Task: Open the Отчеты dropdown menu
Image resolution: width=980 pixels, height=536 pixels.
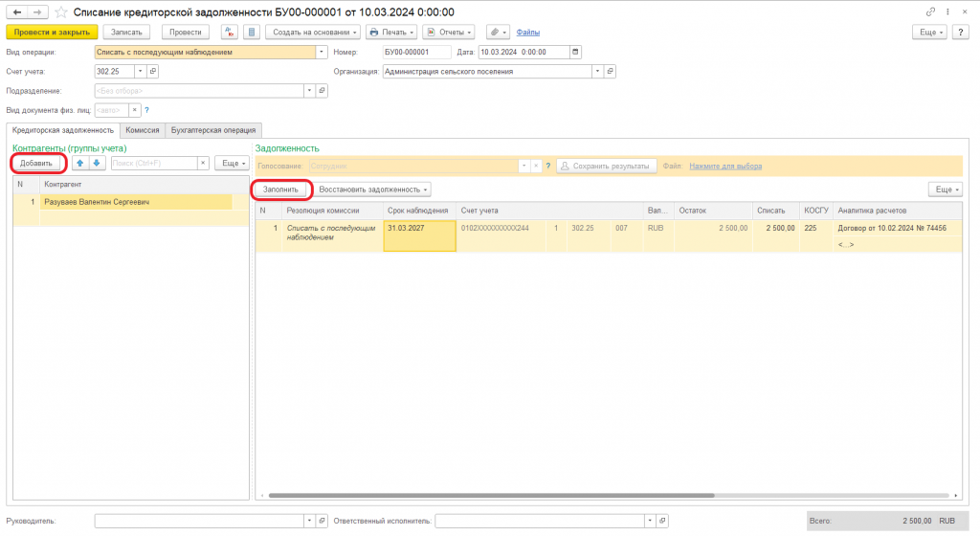Action: (x=449, y=32)
